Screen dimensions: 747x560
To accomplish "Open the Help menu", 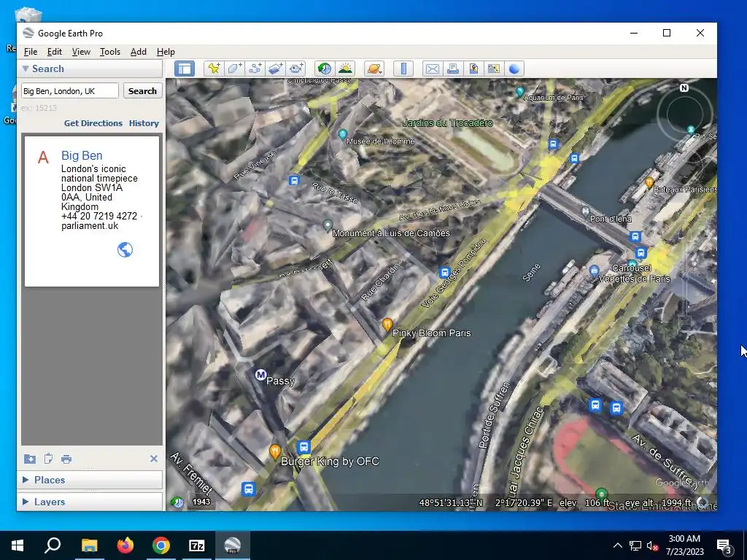I will point(166,52).
